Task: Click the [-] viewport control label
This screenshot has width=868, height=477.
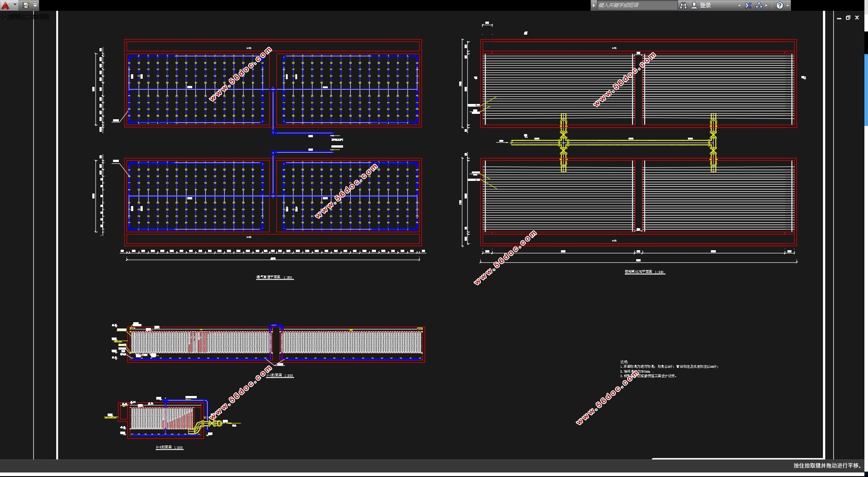Action: point(5,17)
